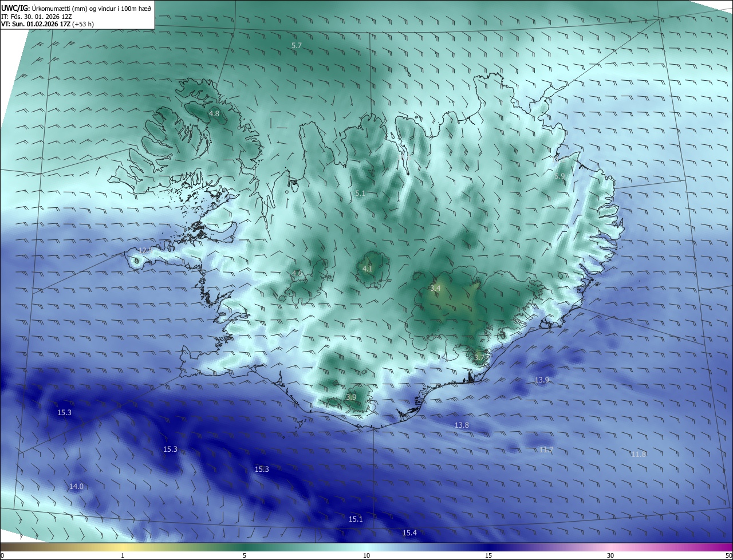Click the 15.1 value label over the sea

[356, 519]
